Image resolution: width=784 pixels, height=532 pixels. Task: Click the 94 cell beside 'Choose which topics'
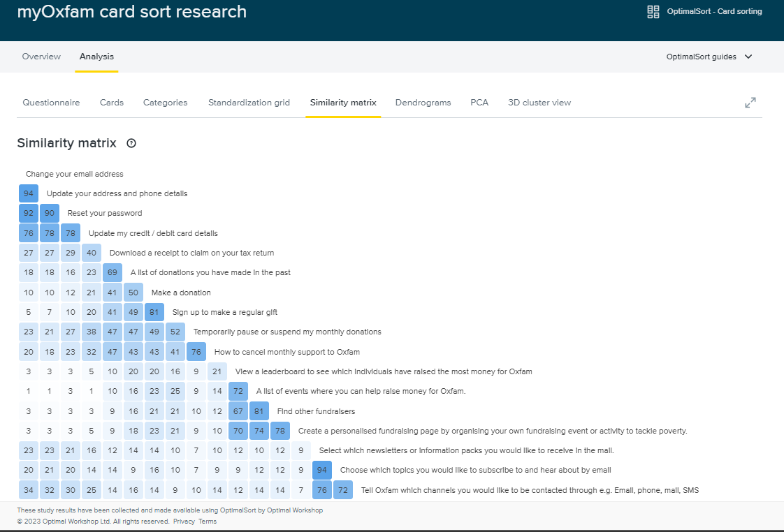(322, 470)
